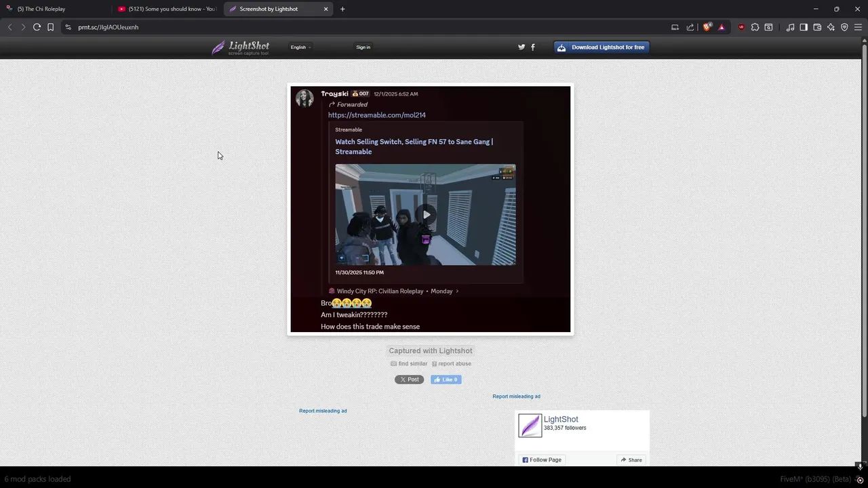Open Brave Rewards triangle icon
This screenshot has height=488, width=868.
[722, 27]
